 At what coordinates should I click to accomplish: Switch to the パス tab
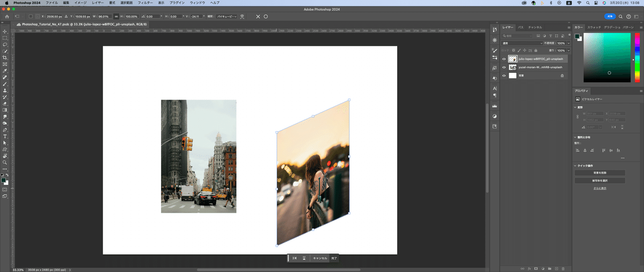pos(521,27)
